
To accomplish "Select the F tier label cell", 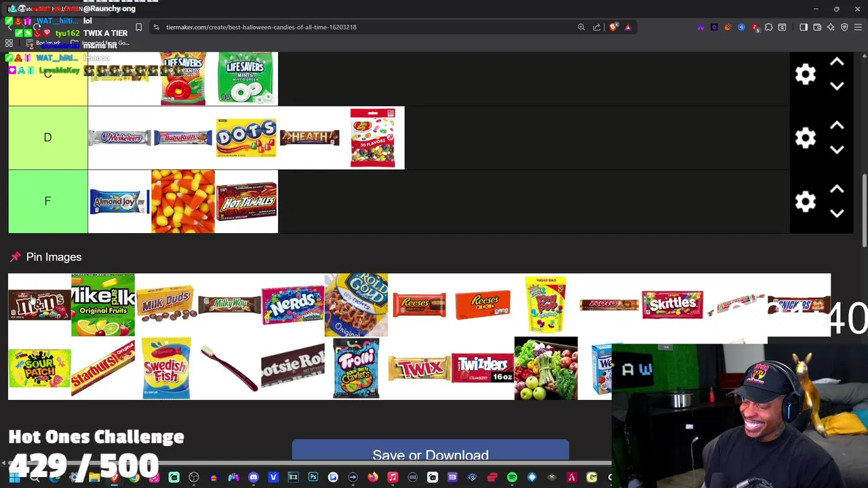I will click(47, 201).
